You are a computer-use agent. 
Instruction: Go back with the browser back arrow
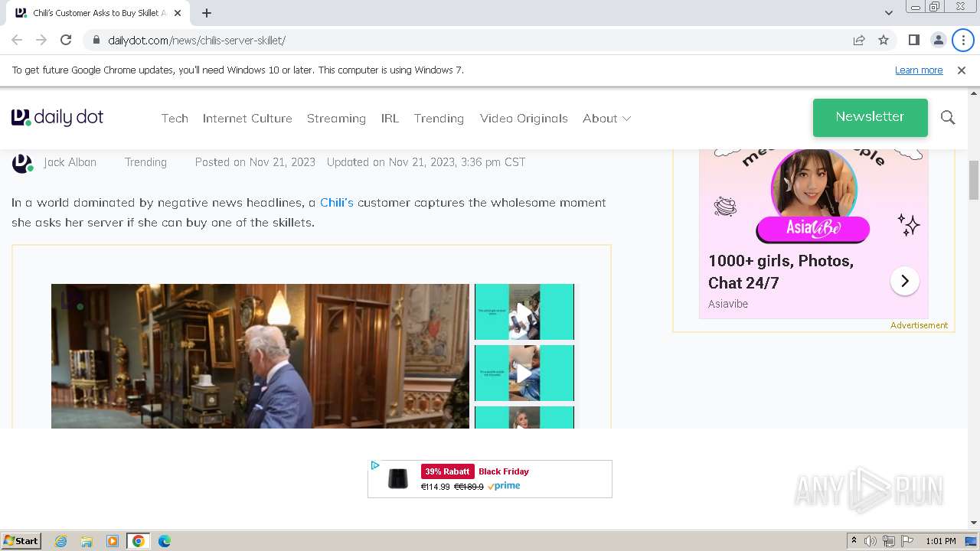pos(17,40)
